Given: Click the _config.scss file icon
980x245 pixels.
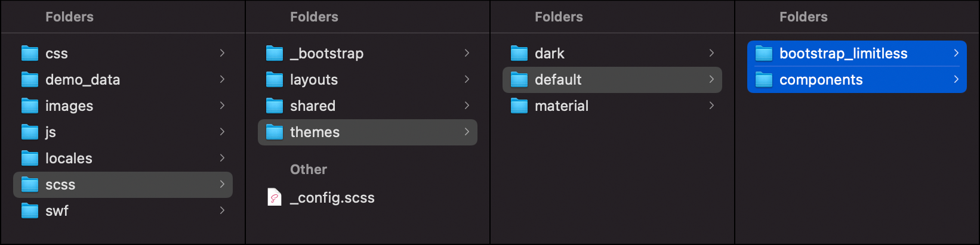Looking at the screenshot, I should point(275,197).
